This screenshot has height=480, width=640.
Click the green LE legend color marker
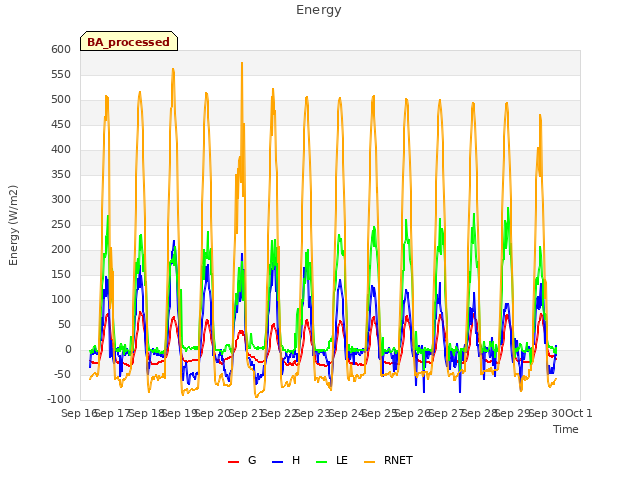pos(322,462)
